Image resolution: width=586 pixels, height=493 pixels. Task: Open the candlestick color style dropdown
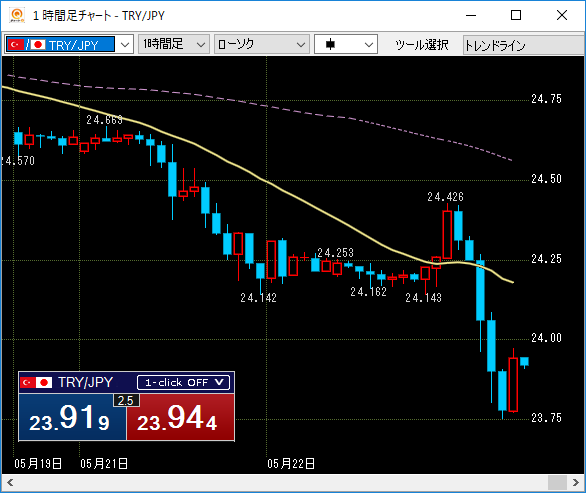(346, 44)
